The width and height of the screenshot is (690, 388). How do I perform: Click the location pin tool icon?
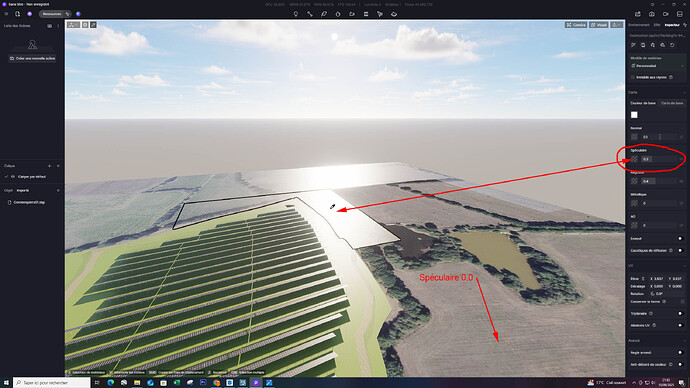point(296,14)
